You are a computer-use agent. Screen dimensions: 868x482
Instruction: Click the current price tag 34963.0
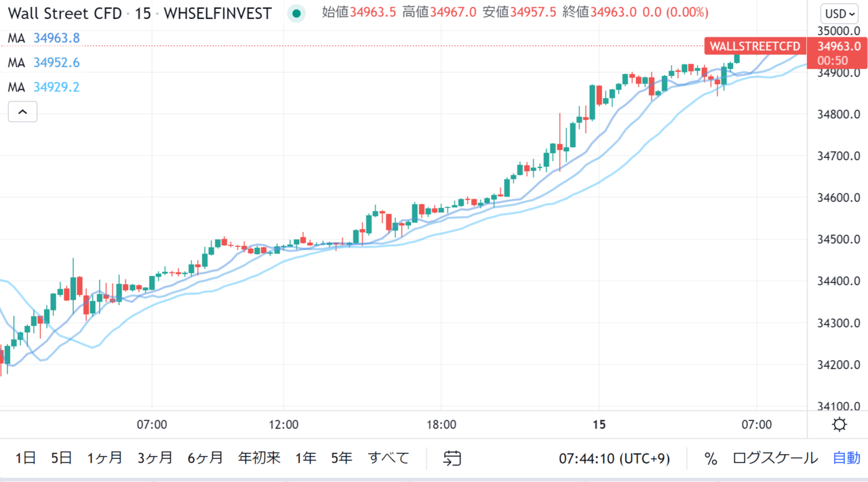click(838, 46)
